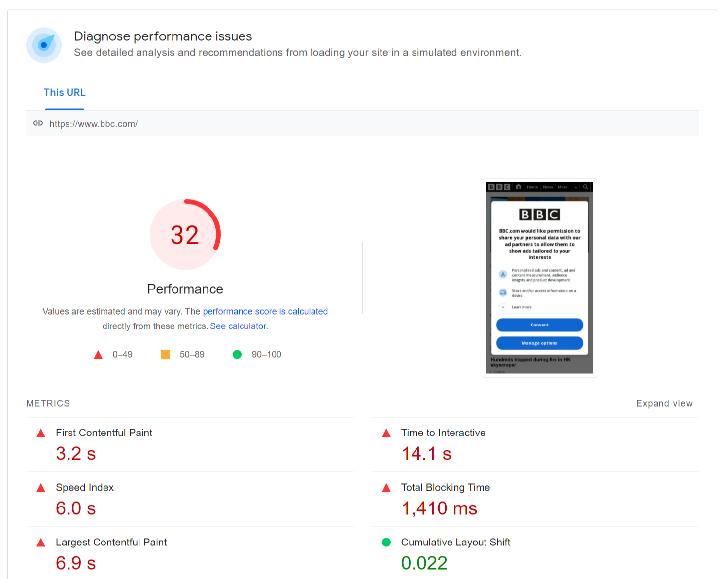Click the red triangle next to Largest Contentful Paint
The height and width of the screenshot is (579, 728).
[x=41, y=543]
